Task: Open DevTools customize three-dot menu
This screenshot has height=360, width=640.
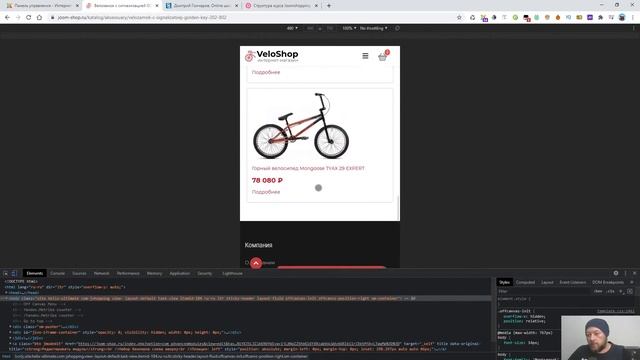Action: click(x=625, y=273)
